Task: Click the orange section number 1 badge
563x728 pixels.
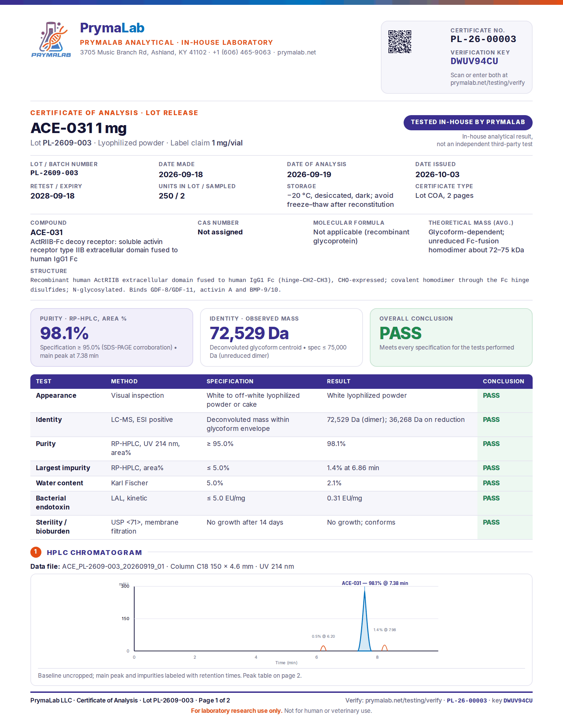Action: pyautogui.click(x=36, y=552)
